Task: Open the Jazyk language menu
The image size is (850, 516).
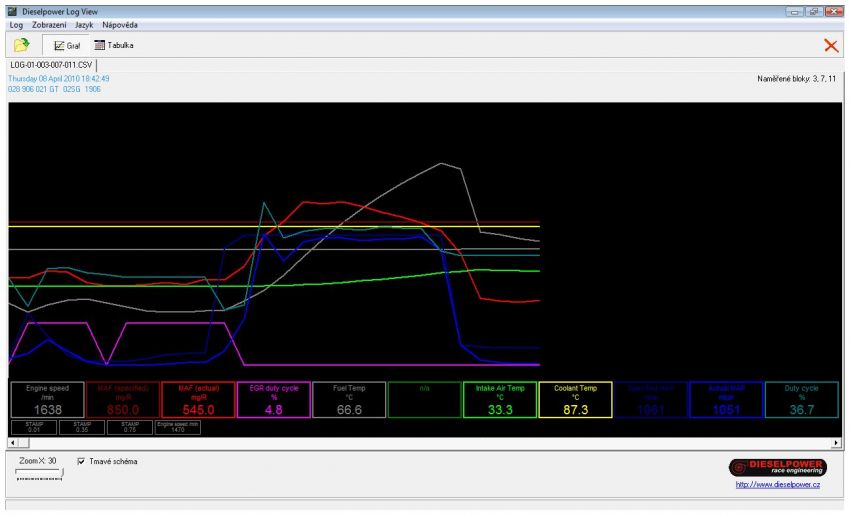Action: [x=84, y=24]
